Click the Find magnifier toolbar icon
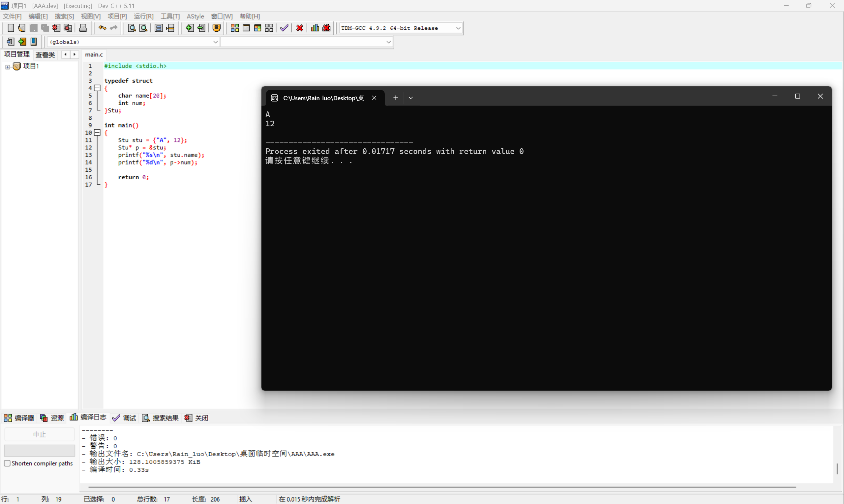The width and height of the screenshot is (844, 504). pyautogui.click(x=132, y=28)
